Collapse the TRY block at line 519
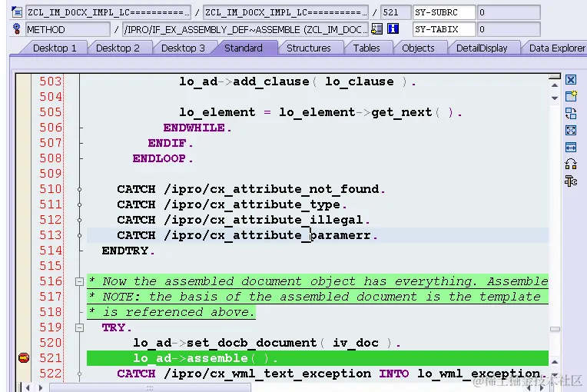The width and height of the screenshot is (587, 392). tap(79, 327)
